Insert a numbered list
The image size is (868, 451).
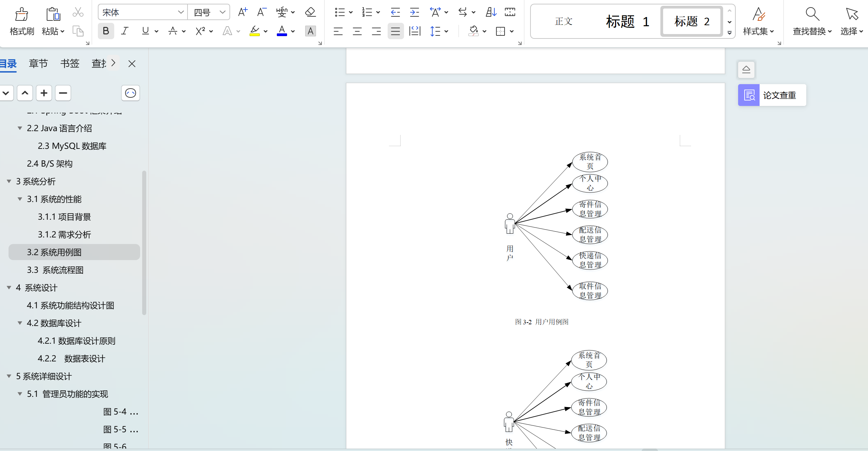367,12
